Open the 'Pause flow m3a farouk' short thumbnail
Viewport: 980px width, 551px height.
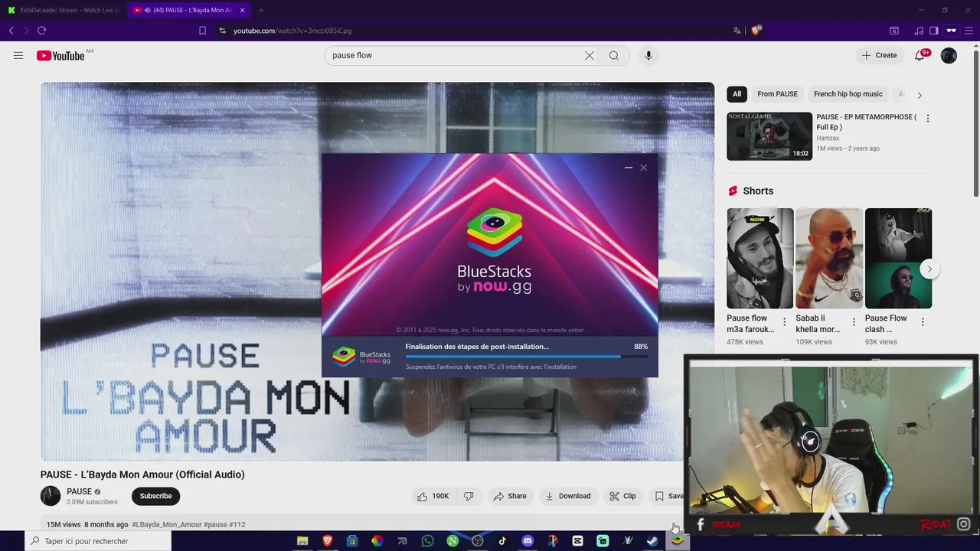click(760, 258)
